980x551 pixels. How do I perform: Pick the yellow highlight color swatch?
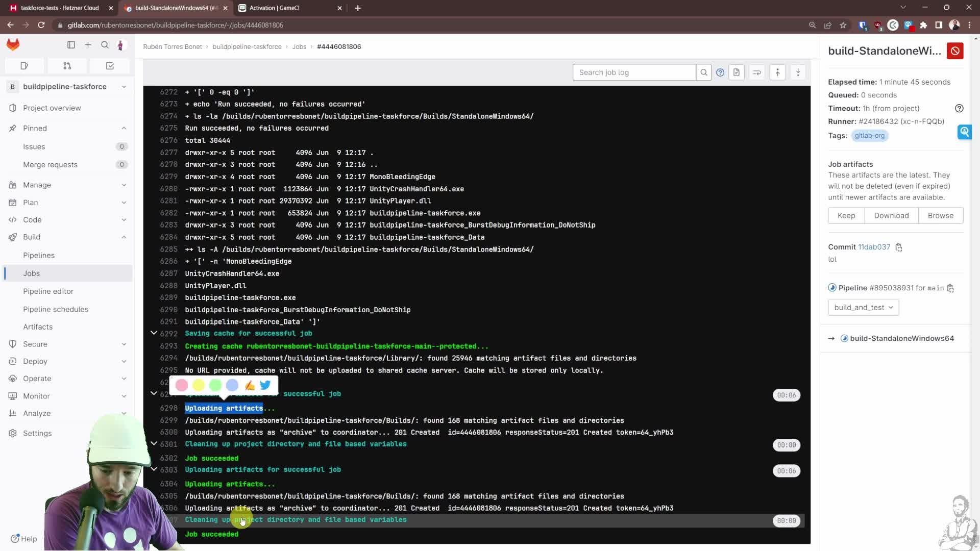click(198, 385)
